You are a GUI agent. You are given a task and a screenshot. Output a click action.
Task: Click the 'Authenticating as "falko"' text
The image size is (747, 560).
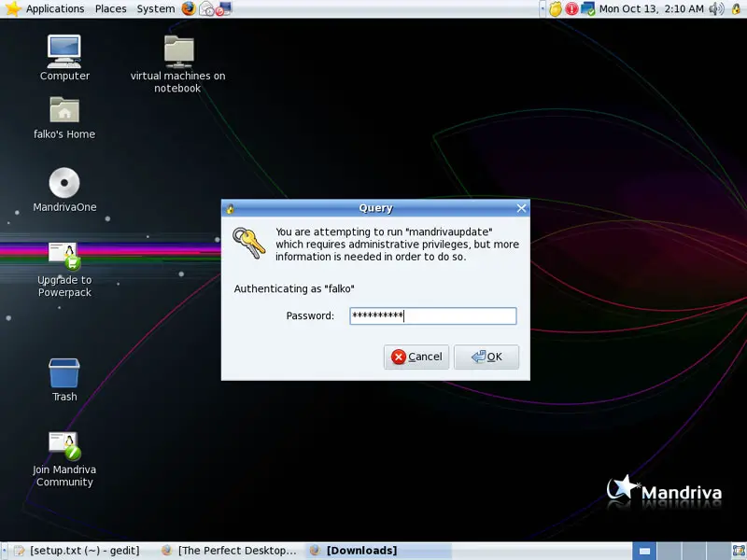294,288
